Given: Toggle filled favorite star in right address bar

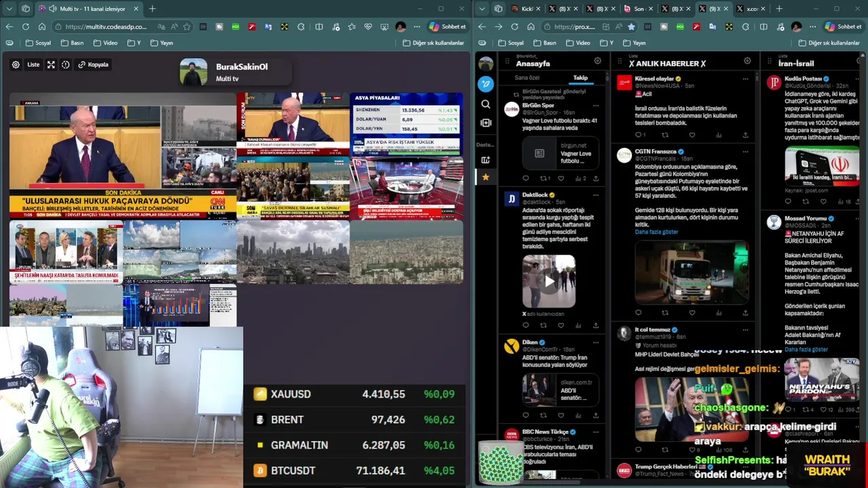Looking at the screenshot, I should [x=631, y=26].
